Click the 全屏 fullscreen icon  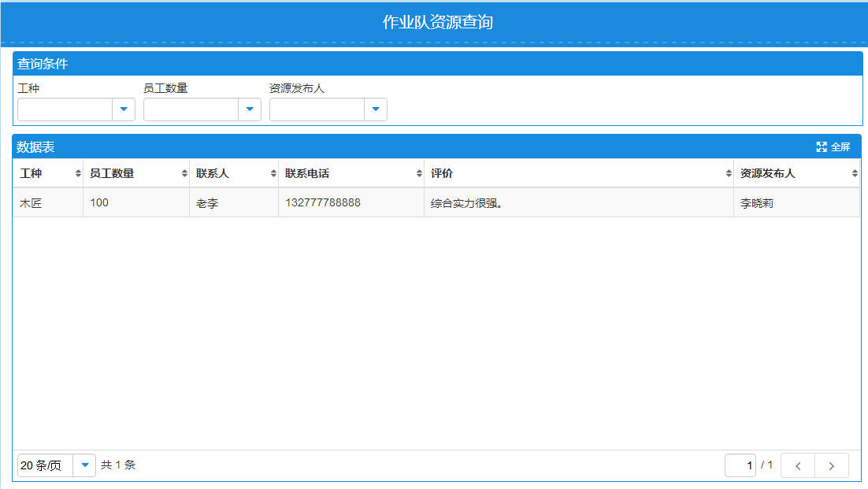pos(822,146)
